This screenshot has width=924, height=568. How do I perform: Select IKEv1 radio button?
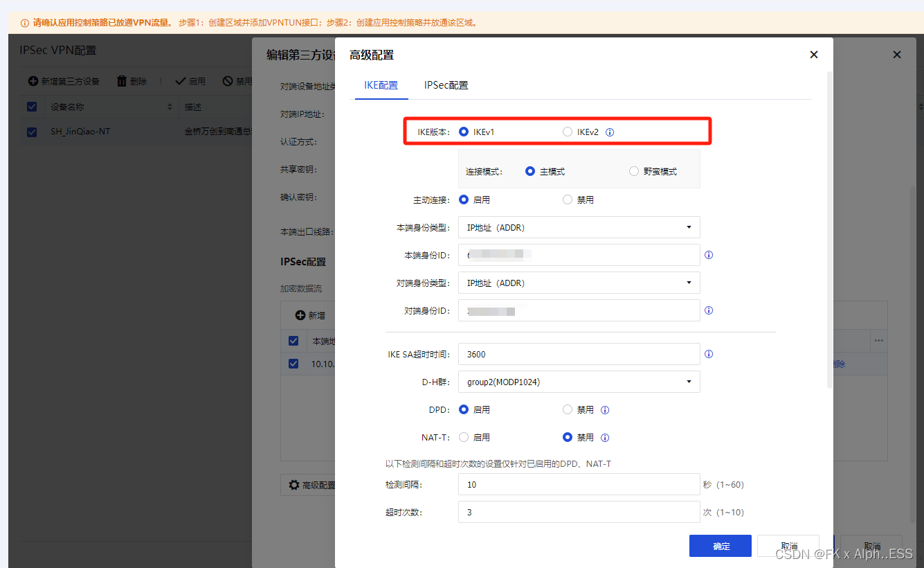[464, 132]
